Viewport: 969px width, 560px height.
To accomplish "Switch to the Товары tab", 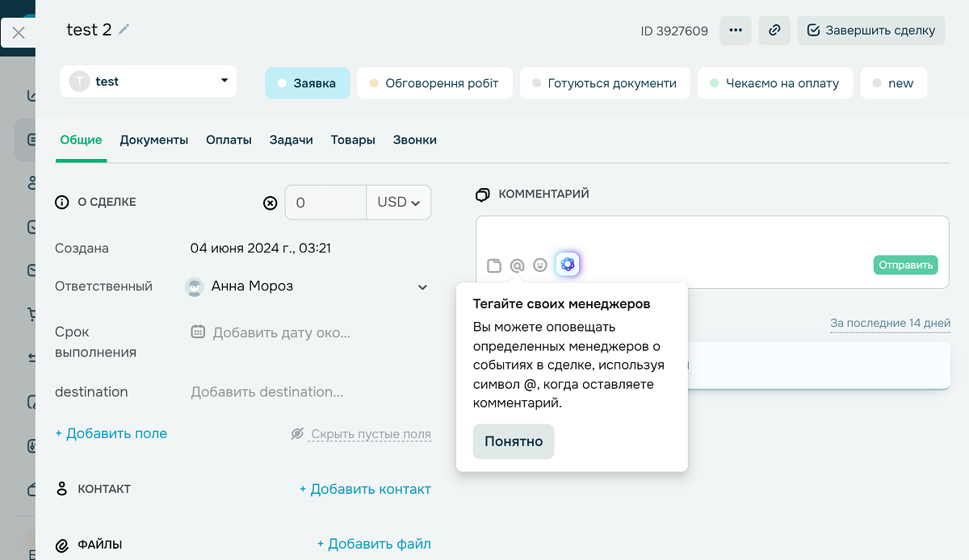I will tap(353, 140).
